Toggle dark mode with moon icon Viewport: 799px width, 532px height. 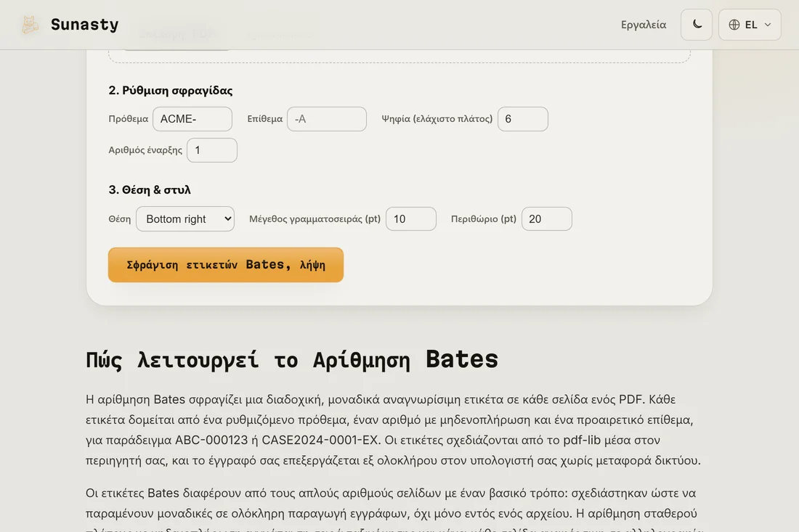tap(696, 25)
